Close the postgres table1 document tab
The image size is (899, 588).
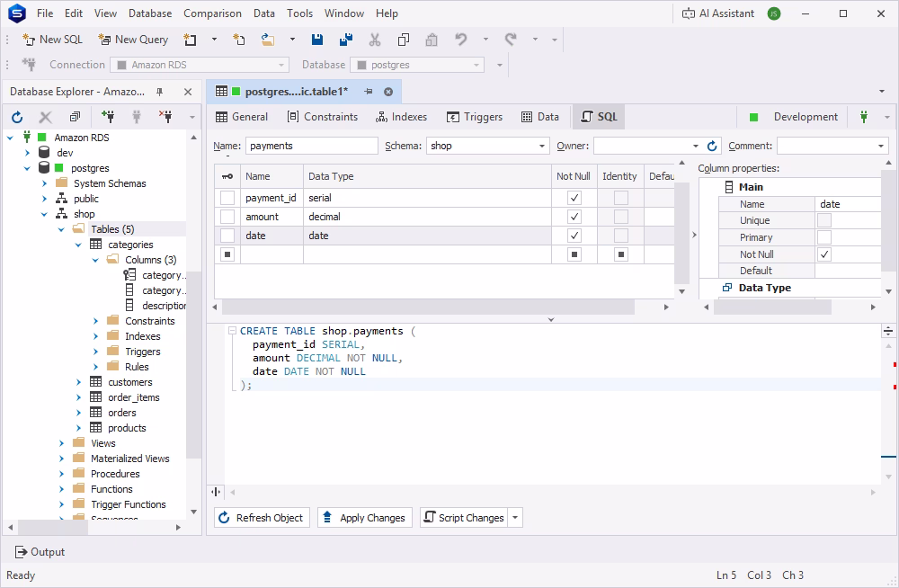(388, 92)
